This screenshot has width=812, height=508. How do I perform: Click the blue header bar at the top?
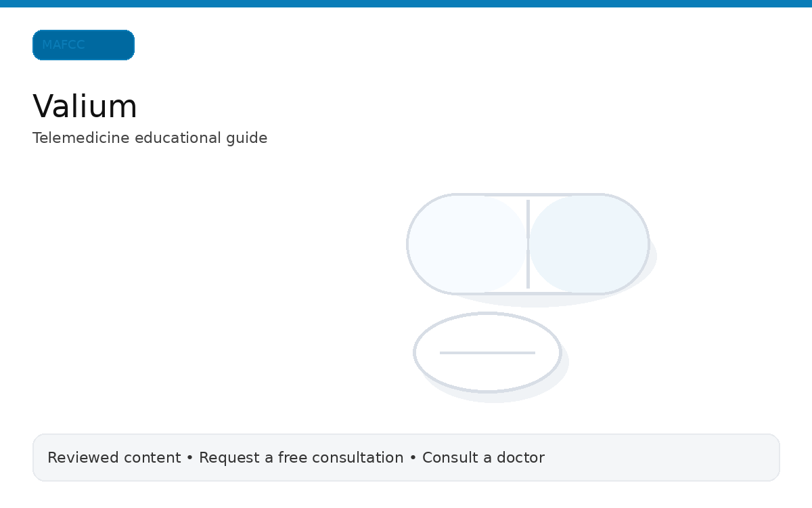[406, 5]
